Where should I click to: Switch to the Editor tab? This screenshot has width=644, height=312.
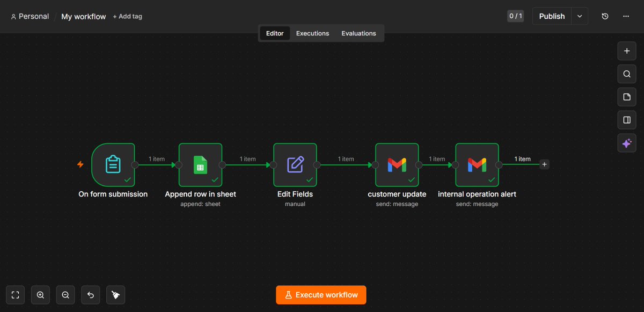(x=275, y=33)
